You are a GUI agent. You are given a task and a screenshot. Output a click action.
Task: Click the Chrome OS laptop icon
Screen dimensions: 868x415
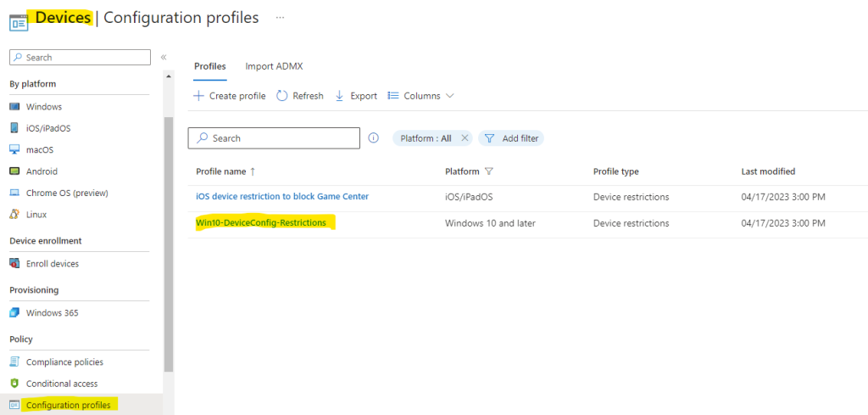click(x=15, y=193)
